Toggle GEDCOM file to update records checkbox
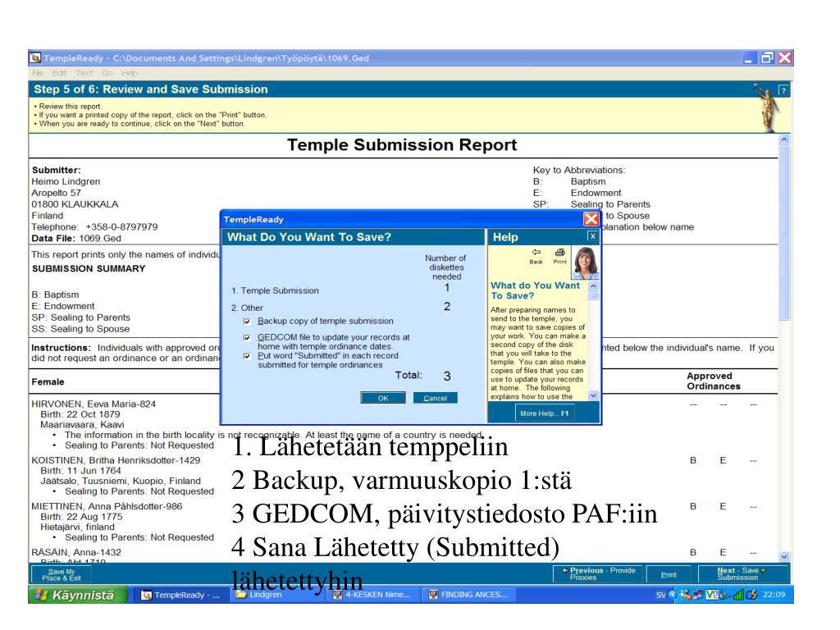This screenshot has width=840, height=630. [x=247, y=337]
